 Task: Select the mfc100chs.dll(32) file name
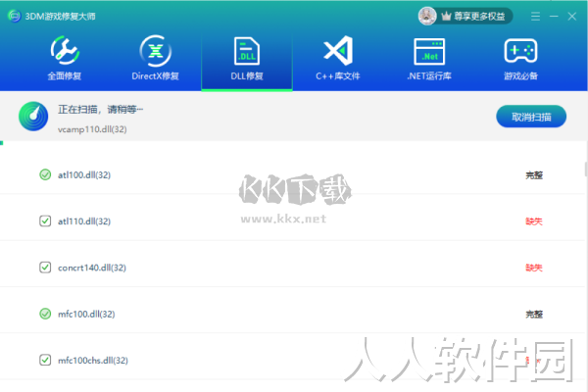[x=93, y=361]
